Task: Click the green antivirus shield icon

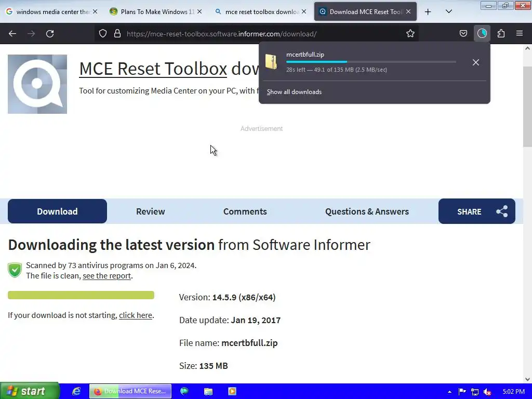Action: point(15,270)
